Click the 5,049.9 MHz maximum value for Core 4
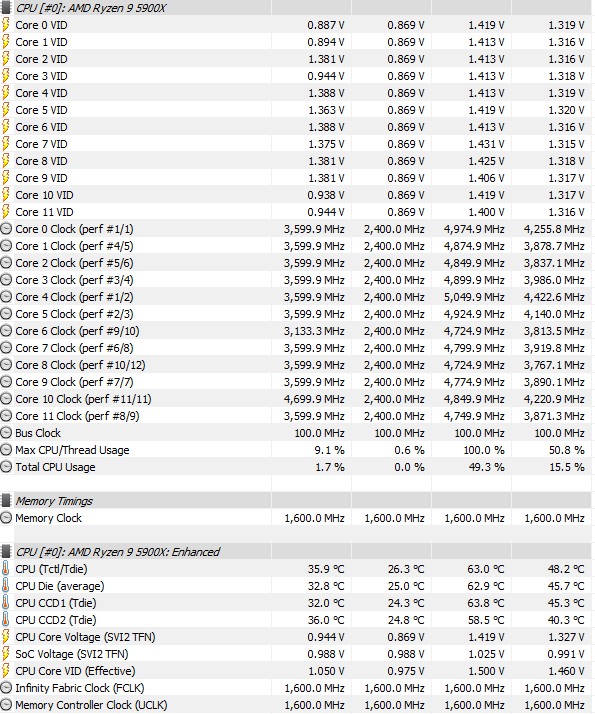 pos(474,297)
